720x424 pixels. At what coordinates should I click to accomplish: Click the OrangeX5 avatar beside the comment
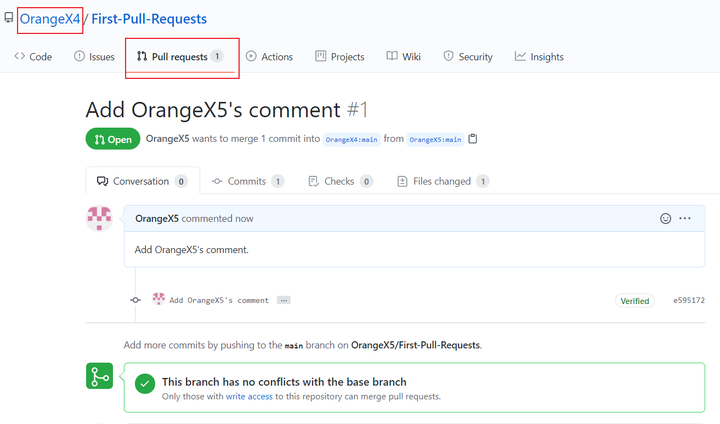click(99, 218)
